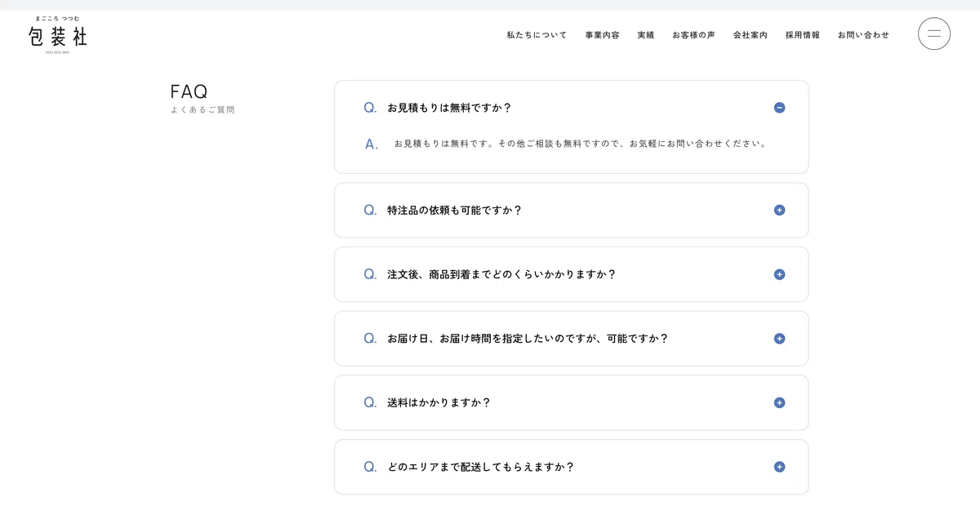This screenshot has width=980, height=524.
Task: Open お客様の声 menu item
Action: coord(693,35)
